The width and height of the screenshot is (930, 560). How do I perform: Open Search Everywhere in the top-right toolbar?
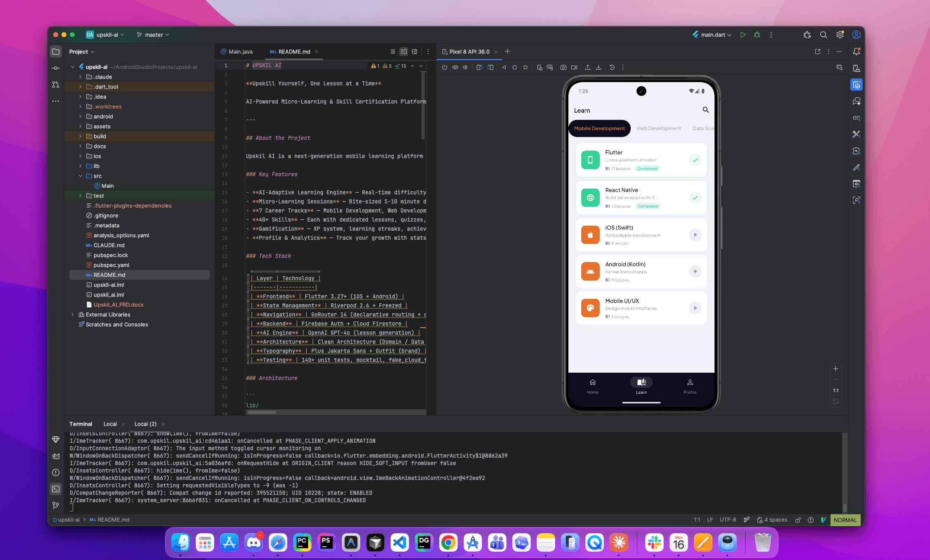click(823, 35)
